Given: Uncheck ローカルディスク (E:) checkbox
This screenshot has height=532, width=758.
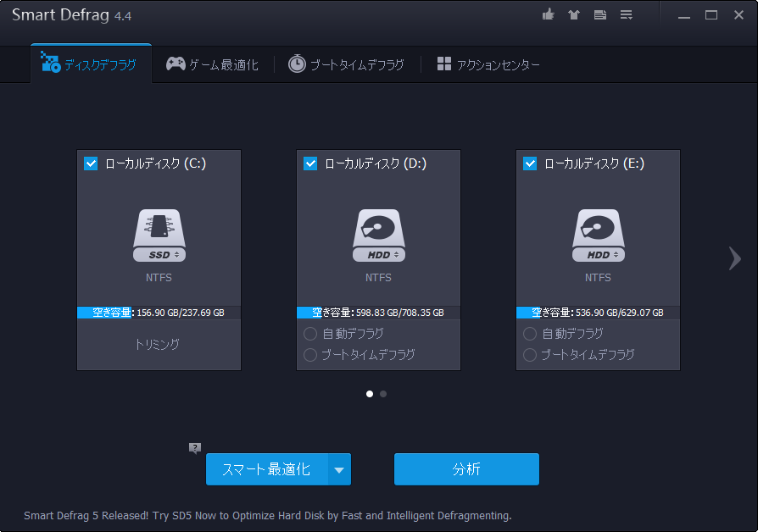Looking at the screenshot, I should [x=530, y=163].
